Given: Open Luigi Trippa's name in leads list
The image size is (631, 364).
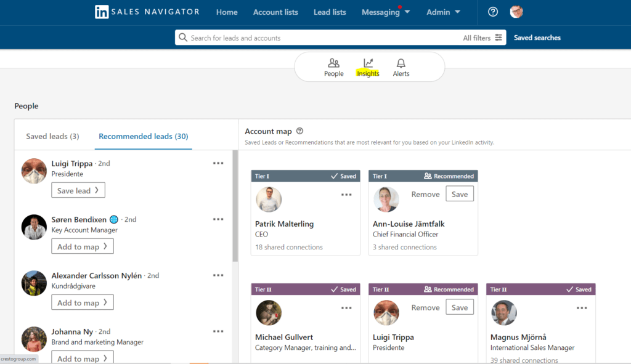Looking at the screenshot, I should click(72, 163).
